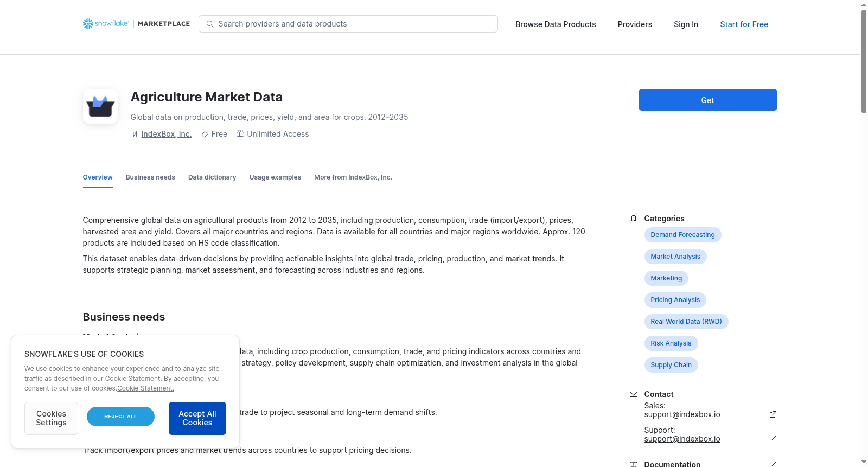This screenshot has height=467, width=868.
Task: Select the Market Analysis category tag
Action: pos(675,257)
